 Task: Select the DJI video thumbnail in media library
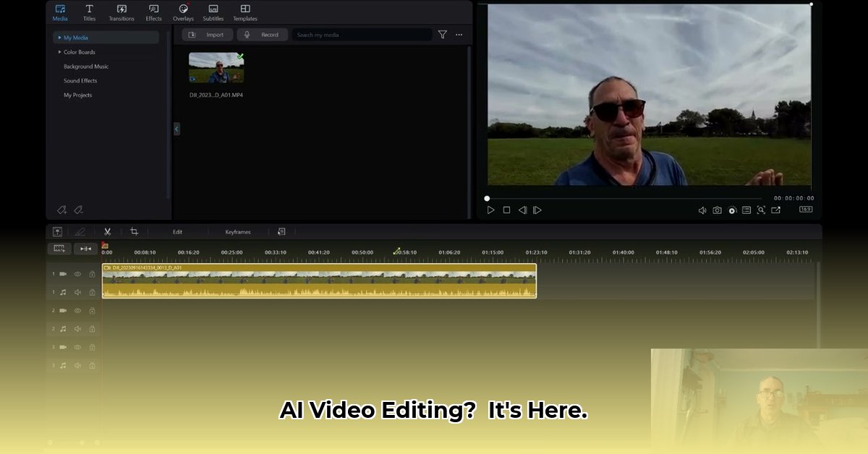[x=216, y=68]
